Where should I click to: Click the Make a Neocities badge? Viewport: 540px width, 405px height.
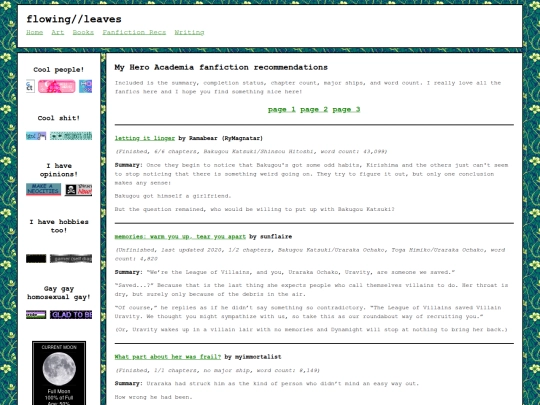point(43,189)
